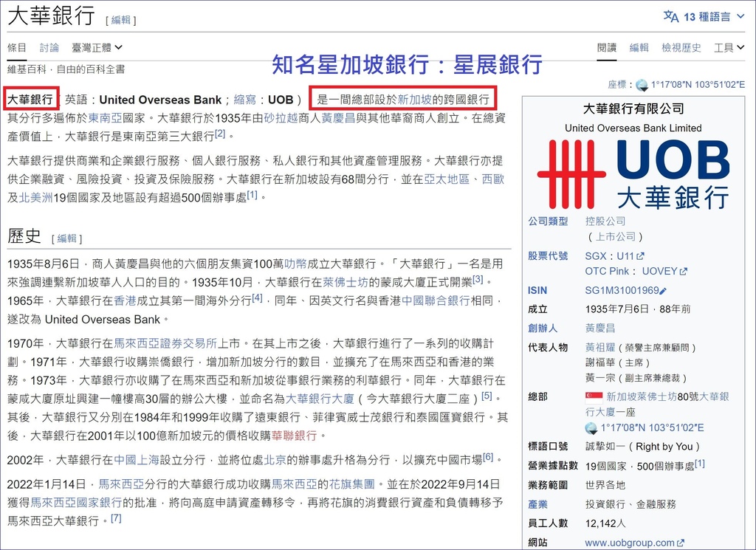Click citation [1] after 500個辦事處 in infobox
The height and width of the screenshot is (550, 756).
700,464
